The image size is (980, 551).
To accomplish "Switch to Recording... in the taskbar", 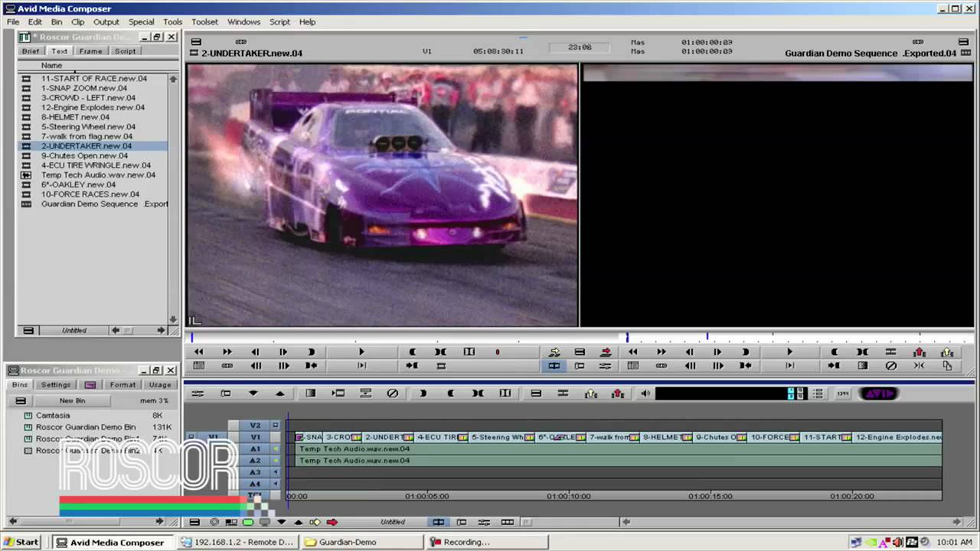I will coord(487,542).
